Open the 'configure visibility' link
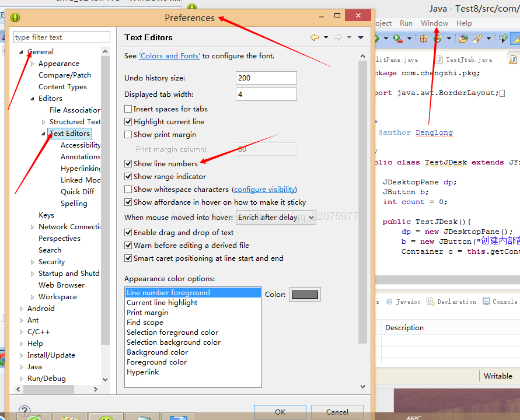 coord(264,189)
